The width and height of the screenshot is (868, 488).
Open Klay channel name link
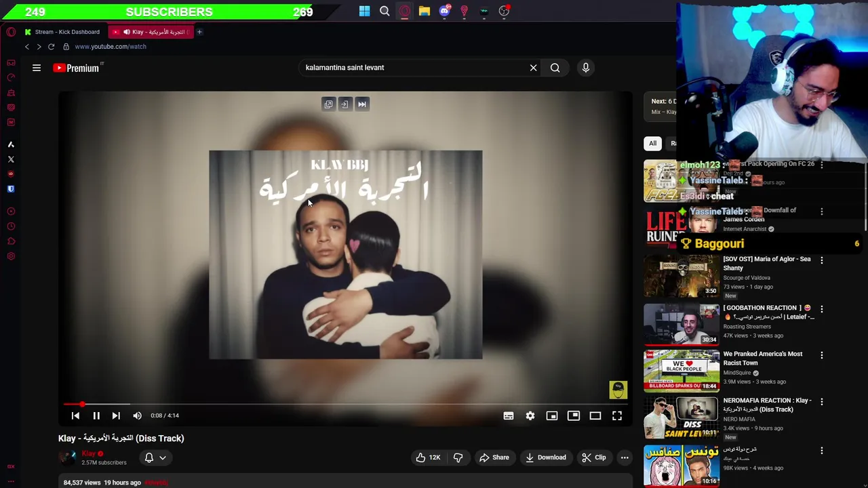click(x=89, y=453)
